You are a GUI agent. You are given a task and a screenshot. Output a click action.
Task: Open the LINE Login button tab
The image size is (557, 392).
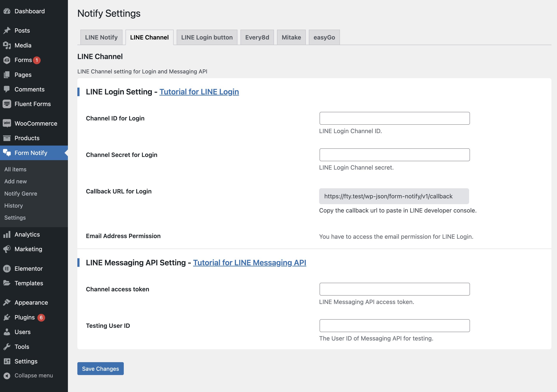pyautogui.click(x=207, y=37)
